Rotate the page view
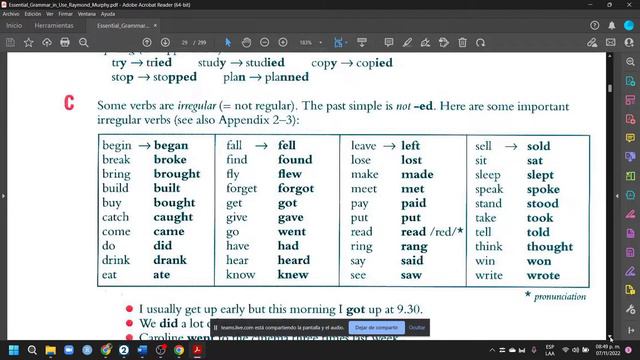 click(480, 42)
